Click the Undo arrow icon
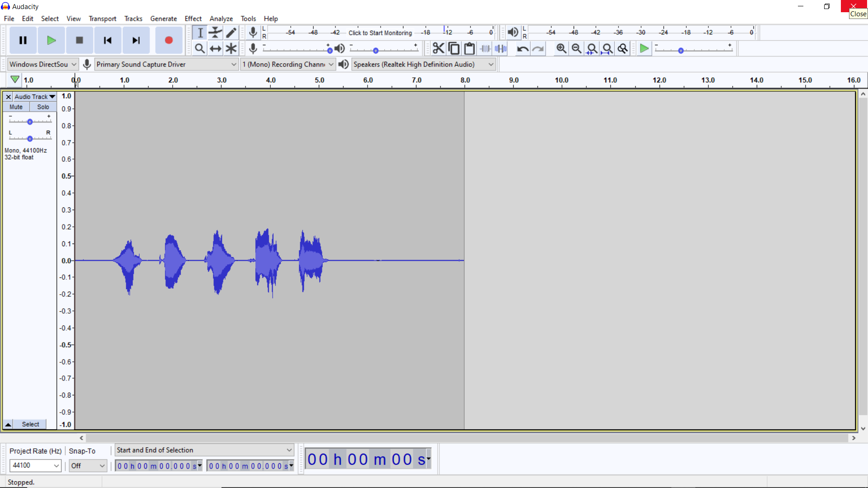This screenshot has height=488, width=868. tap(523, 48)
